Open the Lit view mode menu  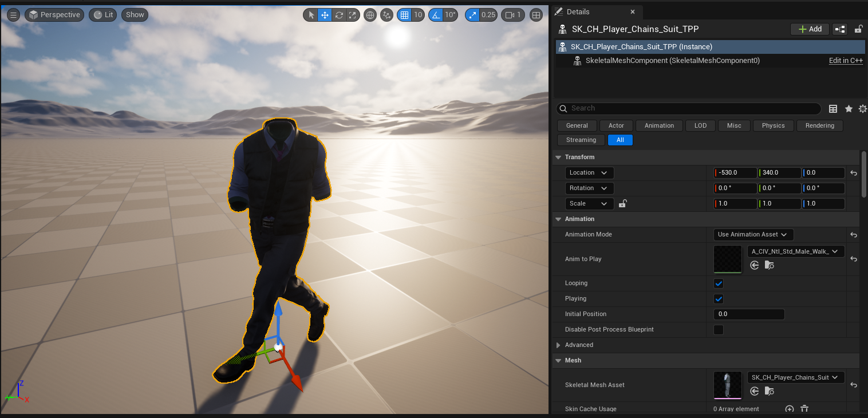103,15
